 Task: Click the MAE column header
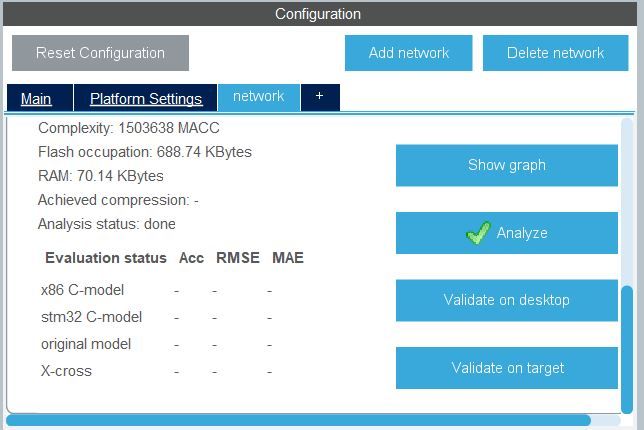[x=288, y=258]
